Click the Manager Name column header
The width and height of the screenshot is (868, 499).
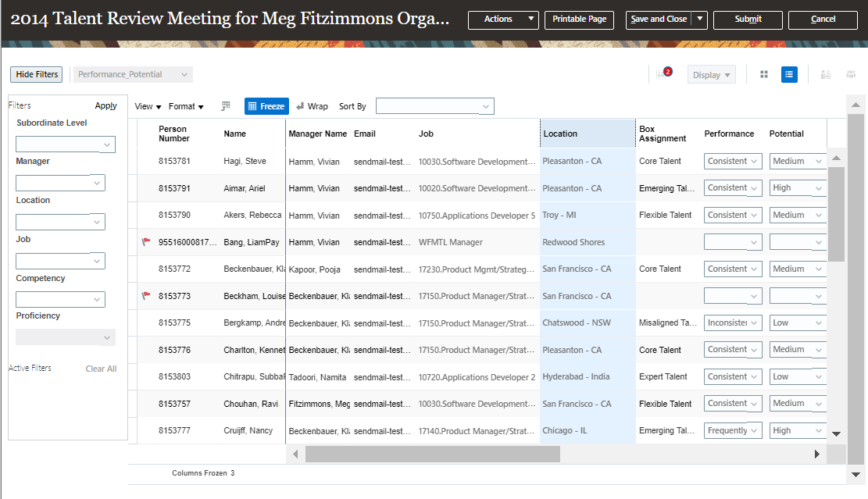[x=317, y=134]
